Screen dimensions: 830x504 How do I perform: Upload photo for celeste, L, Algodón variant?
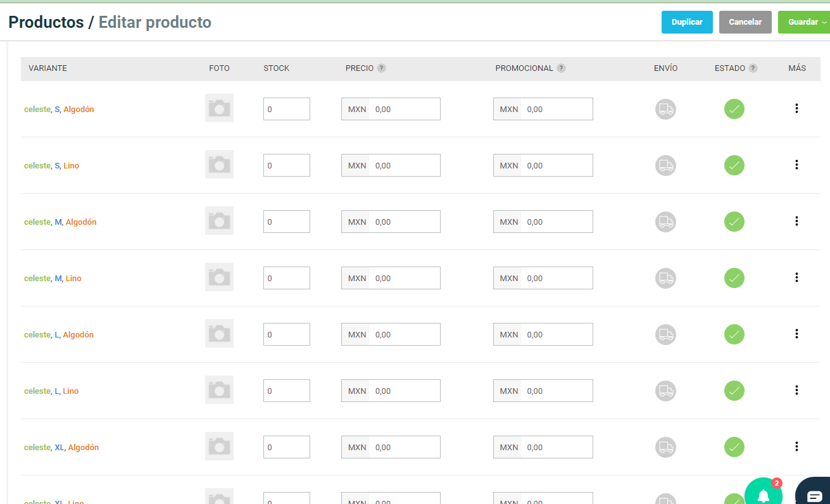tap(219, 334)
